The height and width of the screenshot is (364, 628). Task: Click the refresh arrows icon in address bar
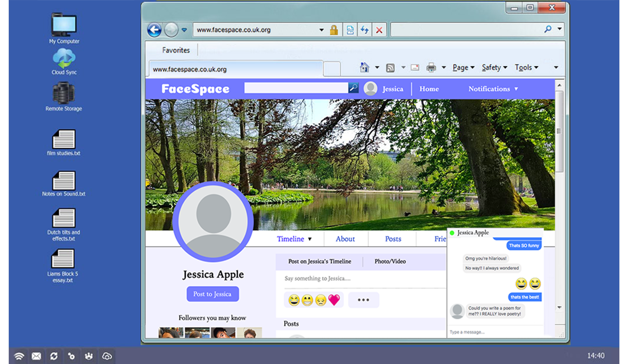[x=364, y=30]
